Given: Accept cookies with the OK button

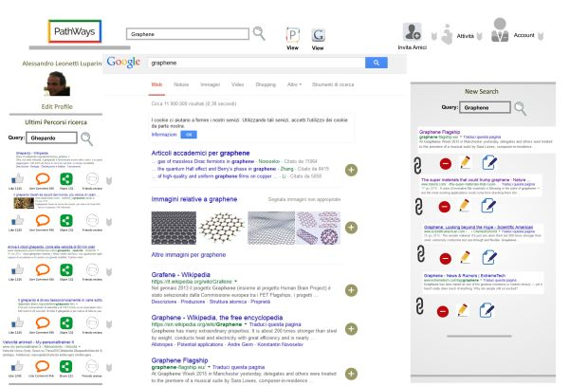Looking at the screenshot, I should tap(189, 135).
